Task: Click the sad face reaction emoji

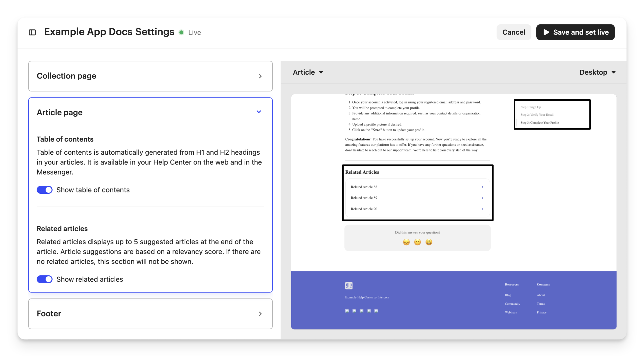Action: tap(406, 242)
